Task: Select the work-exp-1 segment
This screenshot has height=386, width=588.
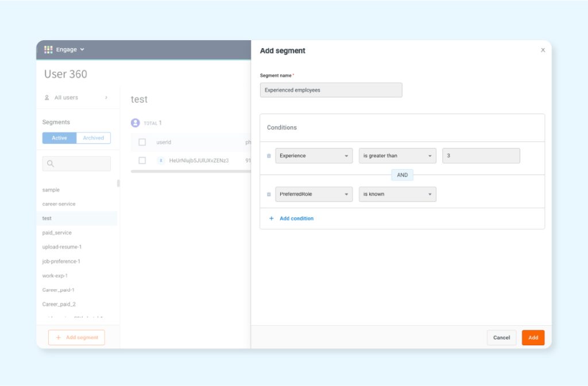Action: 55,275
